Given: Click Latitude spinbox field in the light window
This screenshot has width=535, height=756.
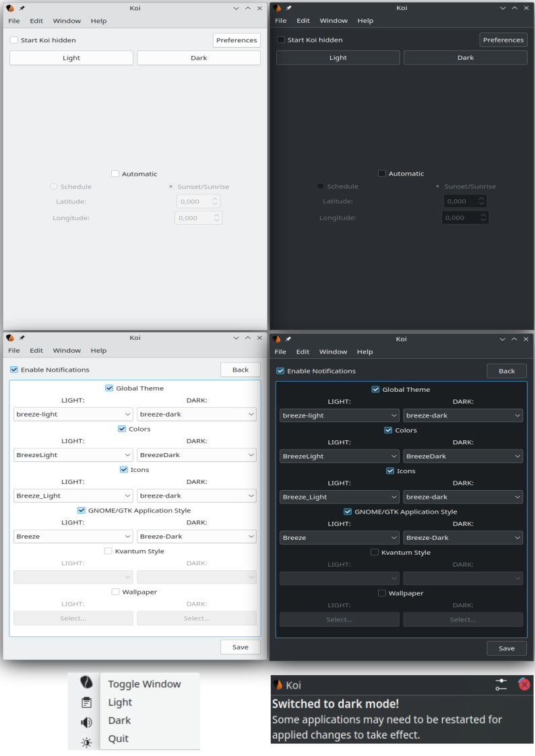Looking at the screenshot, I should click(x=199, y=201).
